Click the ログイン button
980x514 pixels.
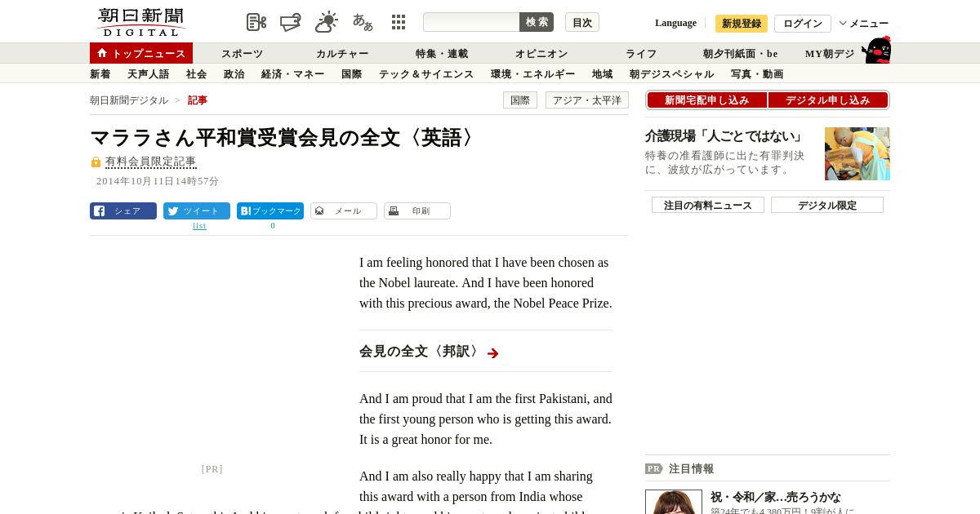tap(803, 24)
